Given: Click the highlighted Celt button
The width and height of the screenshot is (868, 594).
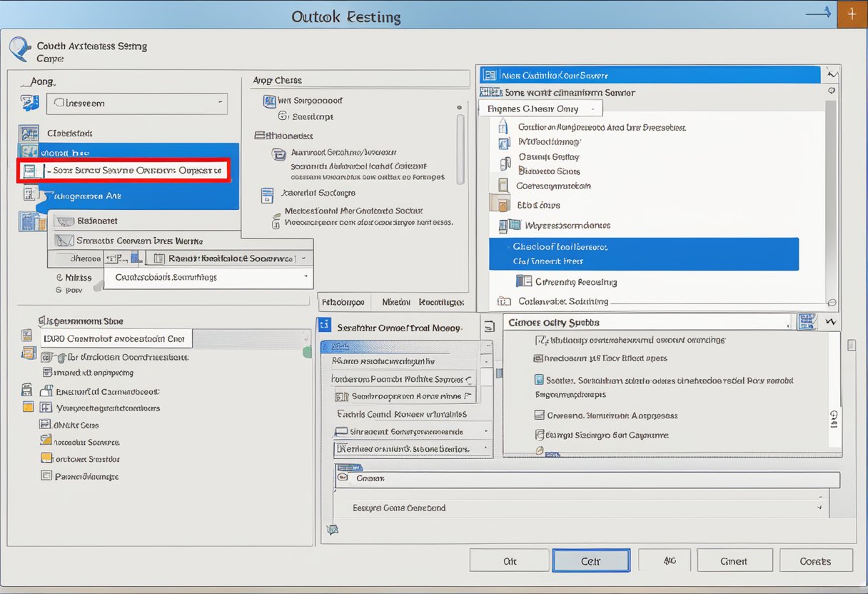Looking at the screenshot, I should (591, 561).
